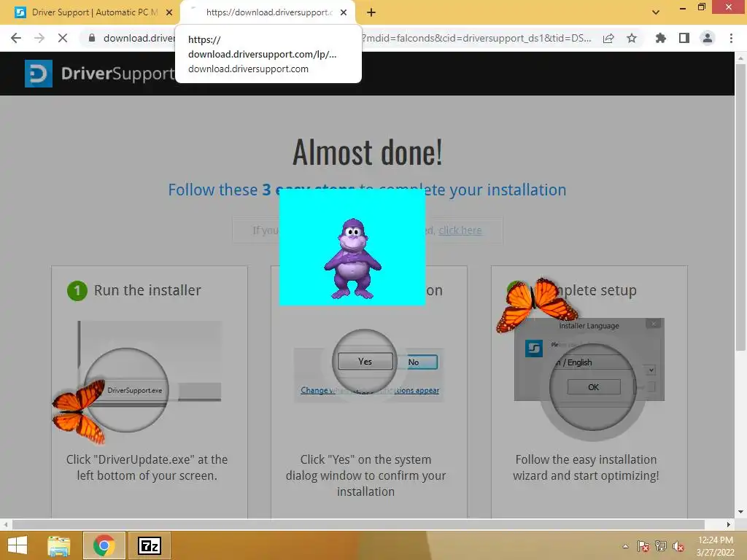Screen dimensions: 747x560
Task: Click the forward navigation arrow
Action: click(x=39, y=38)
